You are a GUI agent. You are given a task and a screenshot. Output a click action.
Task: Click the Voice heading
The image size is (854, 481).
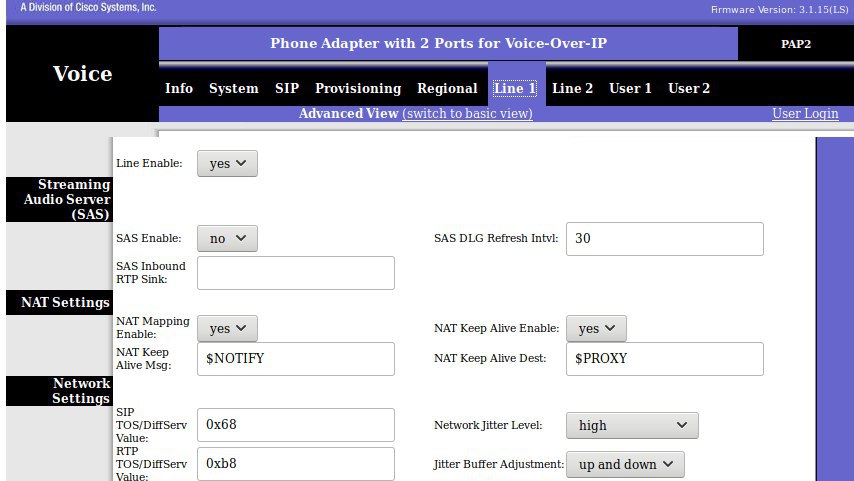point(82,74)
